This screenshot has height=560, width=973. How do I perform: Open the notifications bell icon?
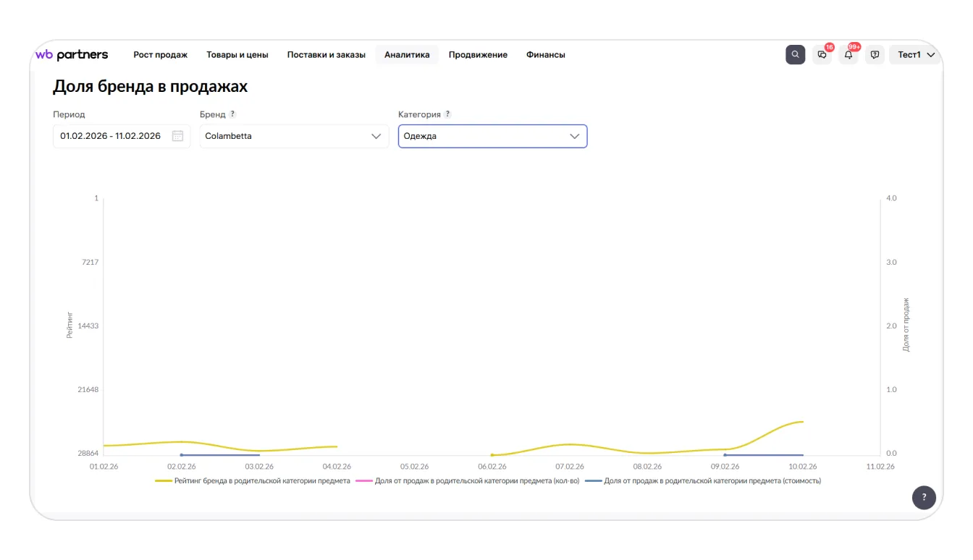(x=848, y=55)
